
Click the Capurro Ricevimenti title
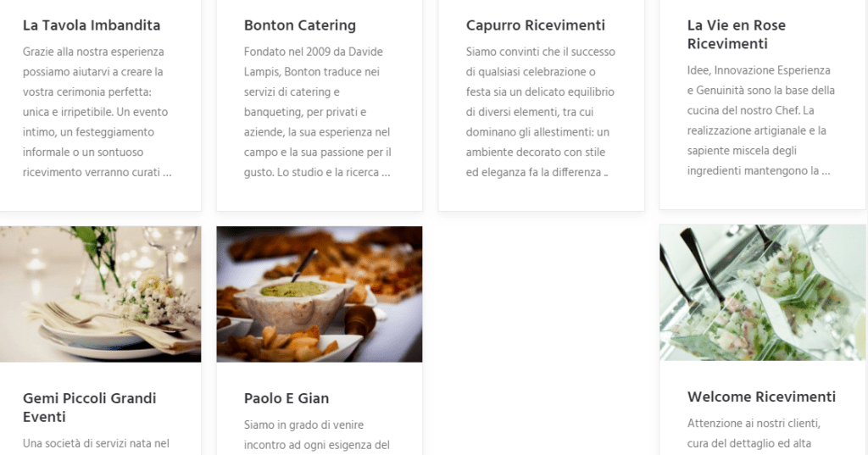[x=536, y=25]
